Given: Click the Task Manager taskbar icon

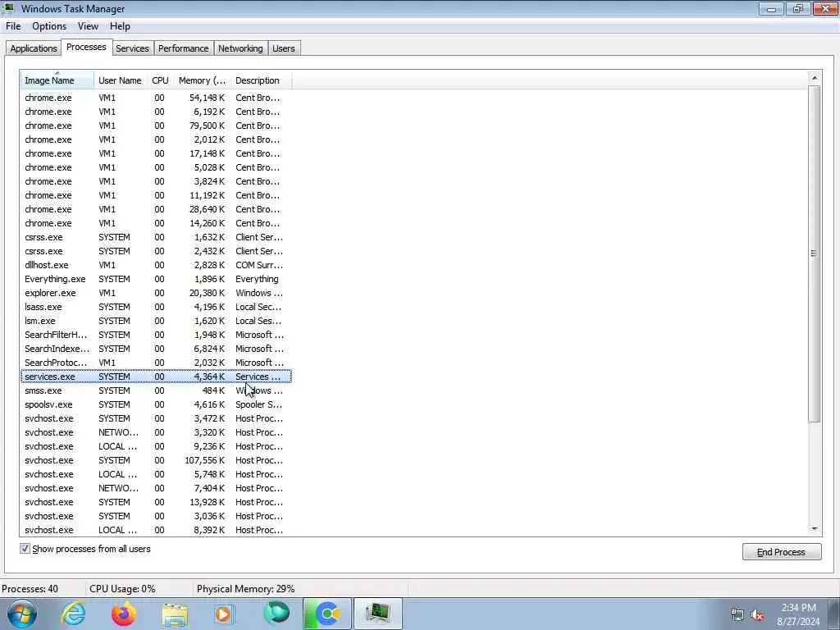Looking at the screenshot, I should click(x=377, y=614).
